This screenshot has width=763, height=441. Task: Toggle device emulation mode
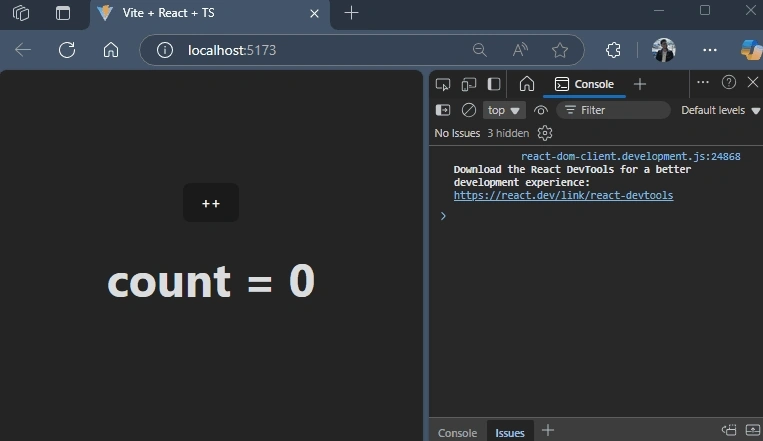tap(469, 84)
